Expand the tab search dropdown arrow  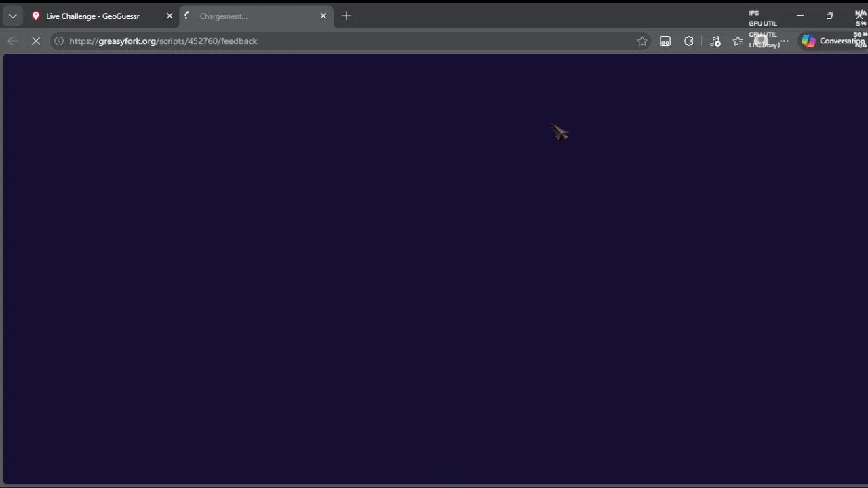click(x=12, y=16)
